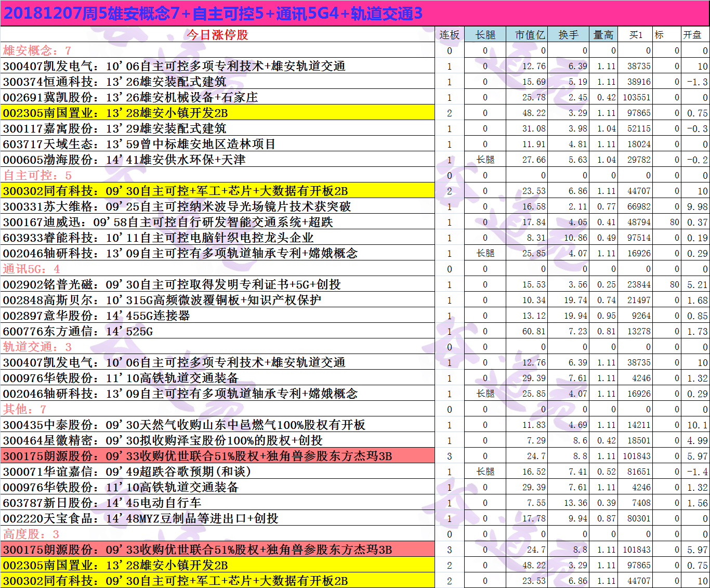
Task: Click the 300464星徽精密 row description
Action: tap(163, 440)
